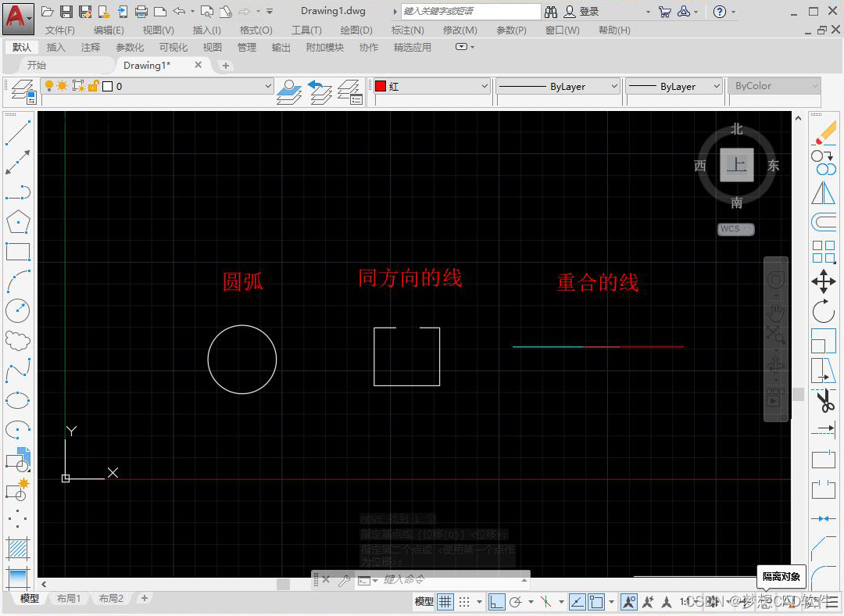Toggle the grid display in status bar
This screenshot has height=616, width=844.
[444, 602]
